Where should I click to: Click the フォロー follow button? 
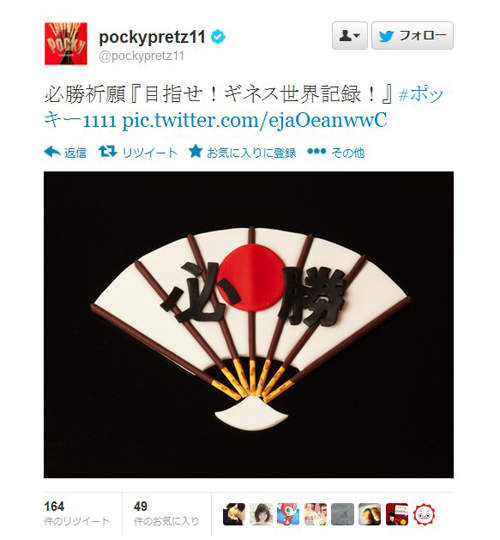pyautogui.click(x=412, y=35)
